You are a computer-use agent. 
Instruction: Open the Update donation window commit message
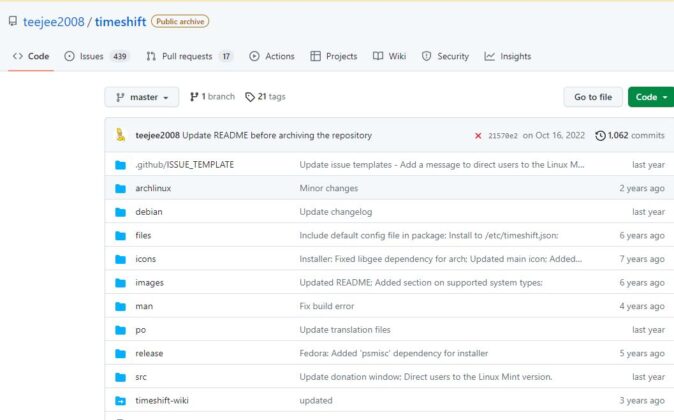pos(426,377)
